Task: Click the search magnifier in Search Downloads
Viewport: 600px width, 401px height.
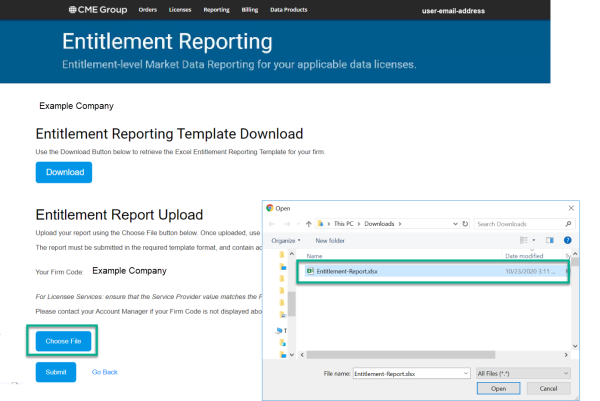Action: (569, 224)
